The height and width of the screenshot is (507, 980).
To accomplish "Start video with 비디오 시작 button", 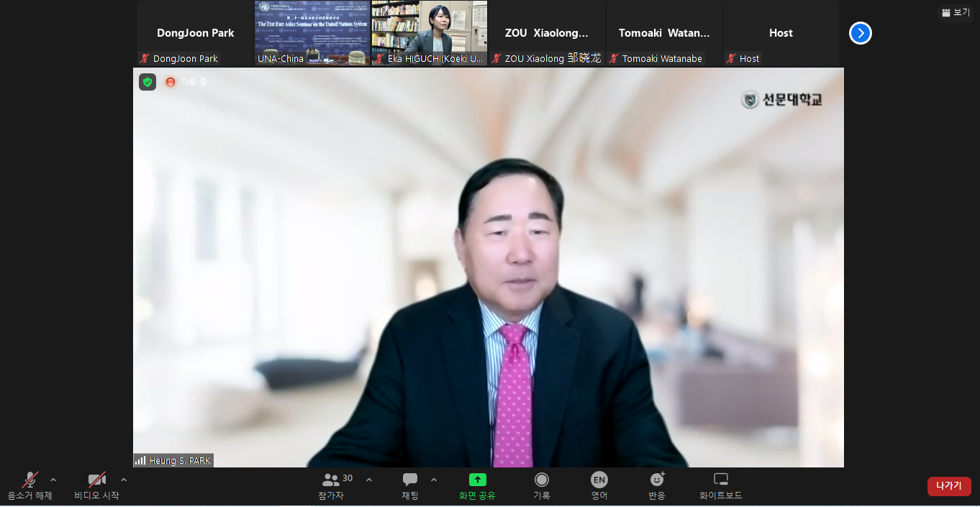I will [x=97, y=485].
